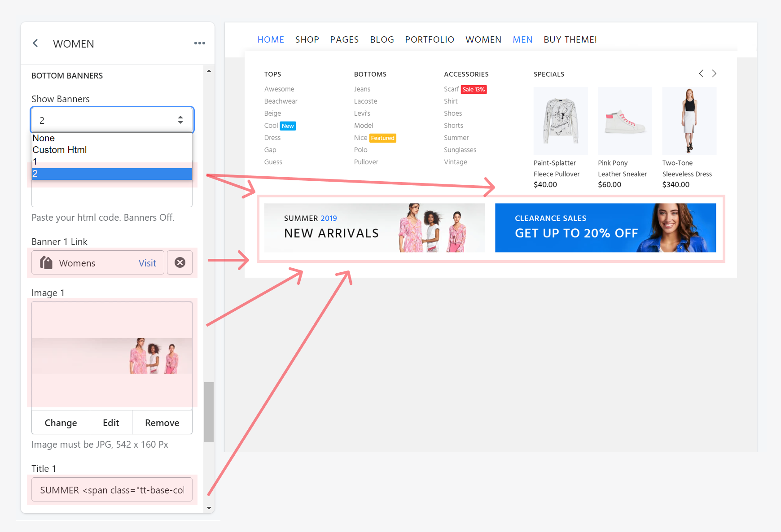Click the Visit link for Womens
The height and width of the screenshot is (532, 781).
[147, 263]
